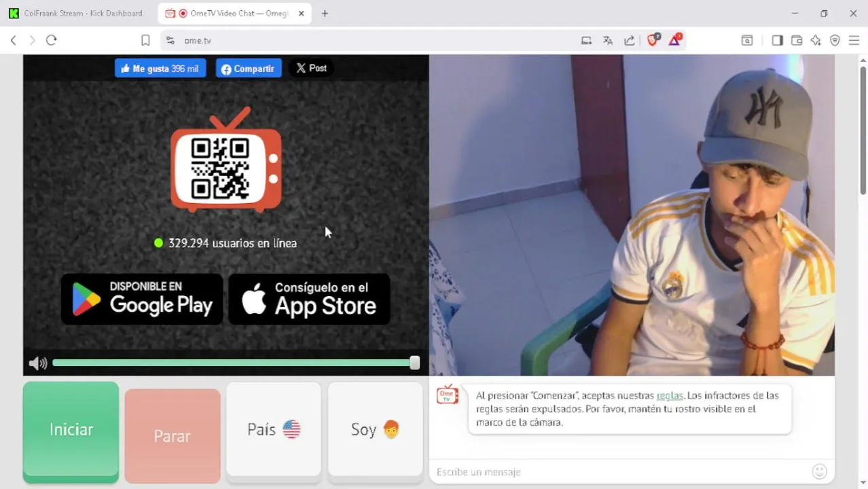Open a new browser tab
868x489 pixels.
coord(325,13)
